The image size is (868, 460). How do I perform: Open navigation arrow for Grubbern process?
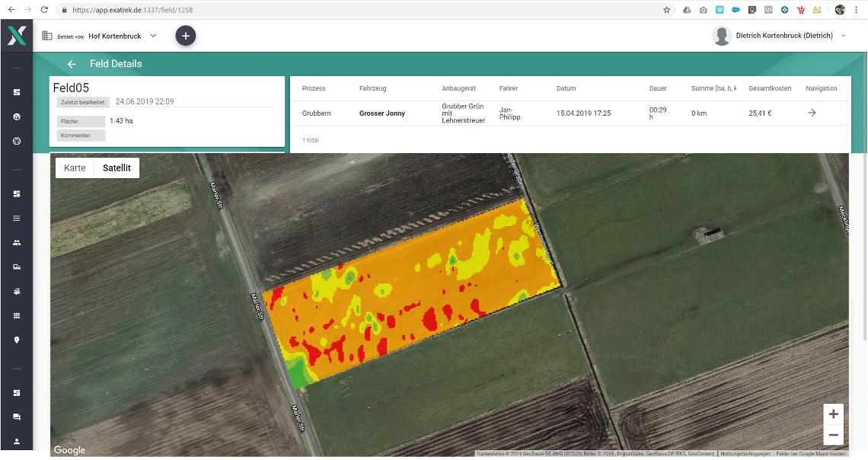click(812, 113)
